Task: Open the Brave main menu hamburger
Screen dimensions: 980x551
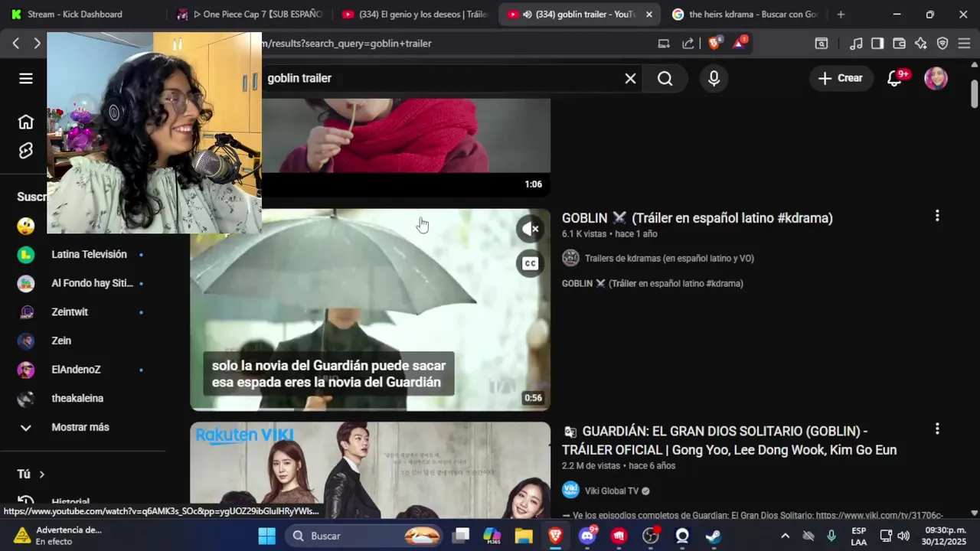Action: [964, 44]
